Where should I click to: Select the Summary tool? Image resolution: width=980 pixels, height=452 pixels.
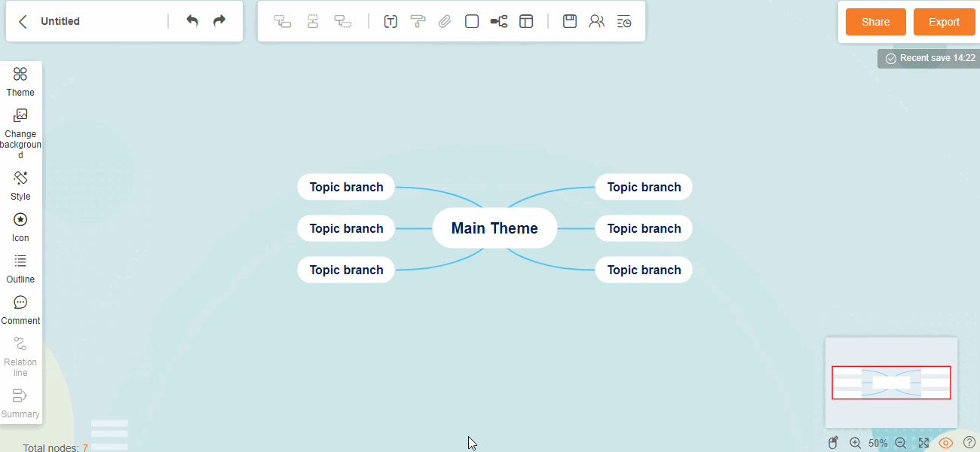[x=20, y=403]
